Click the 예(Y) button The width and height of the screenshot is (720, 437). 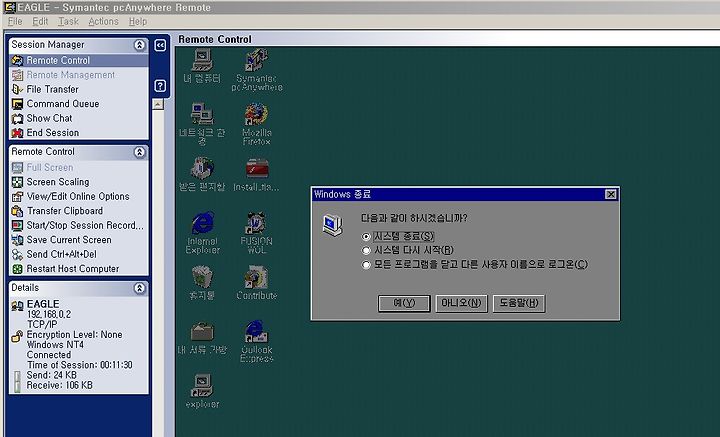click(404, 303)
